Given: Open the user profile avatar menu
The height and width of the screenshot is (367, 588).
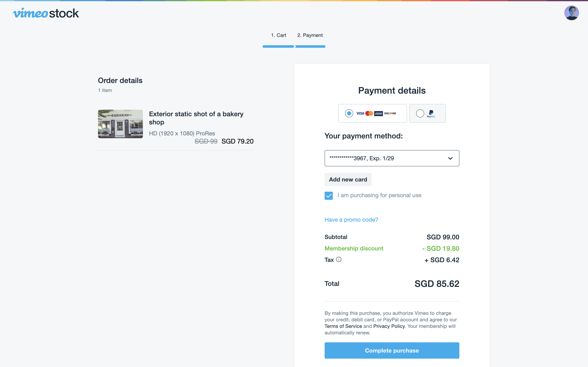Looking at the screenshot, I should pyautogui.click(x=571, y=13).
